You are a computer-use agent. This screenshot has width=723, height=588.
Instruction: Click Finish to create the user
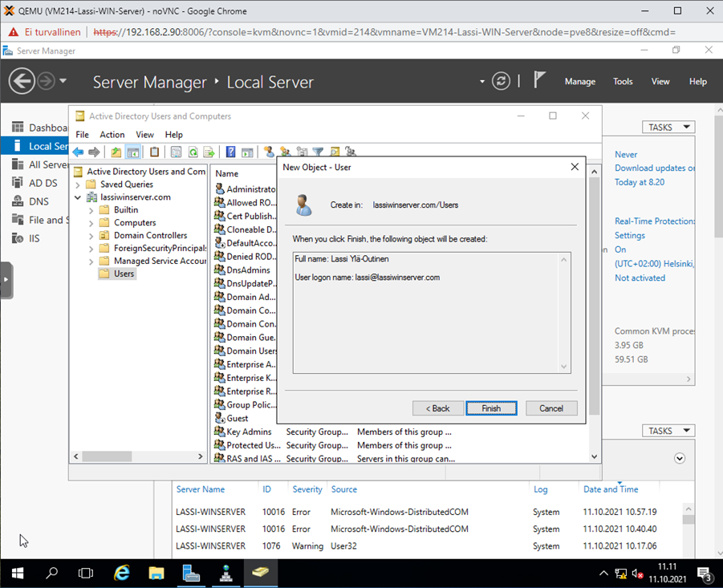pos(491,408)
